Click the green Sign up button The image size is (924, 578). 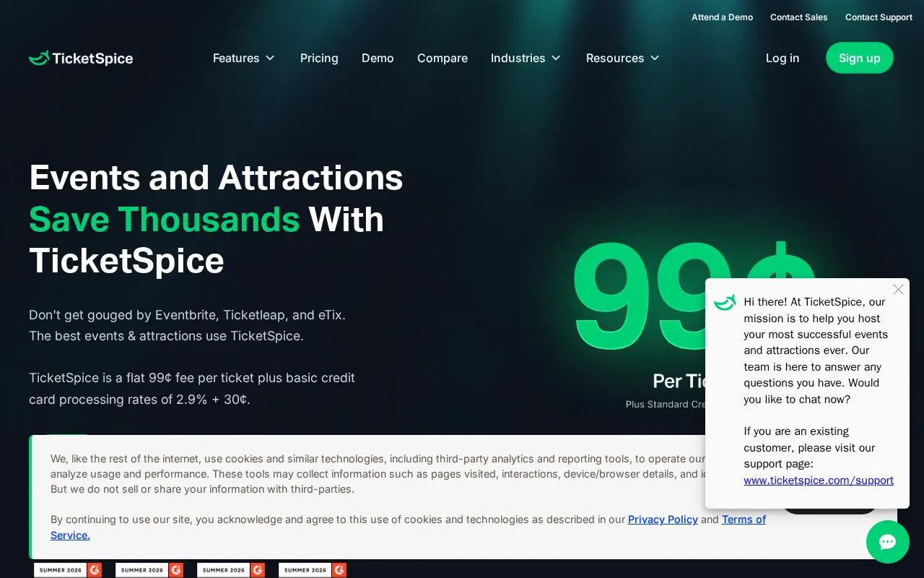(860, 58)
